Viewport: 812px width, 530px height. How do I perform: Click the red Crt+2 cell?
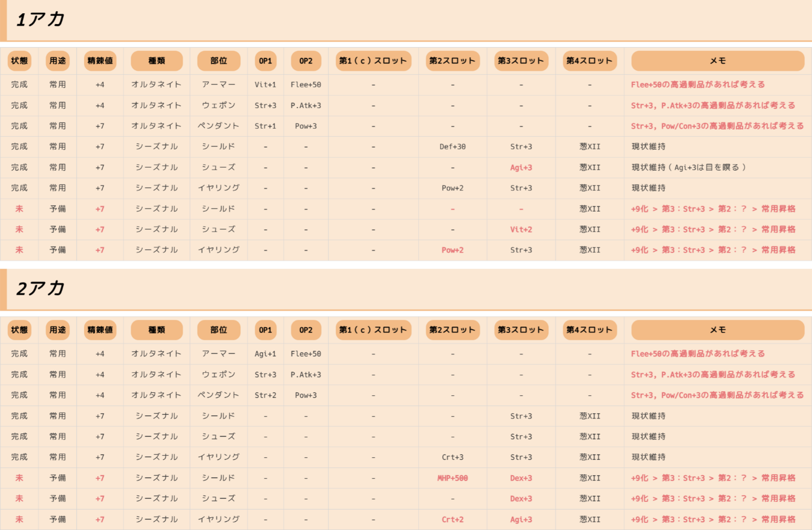click(x=452, y=520)
